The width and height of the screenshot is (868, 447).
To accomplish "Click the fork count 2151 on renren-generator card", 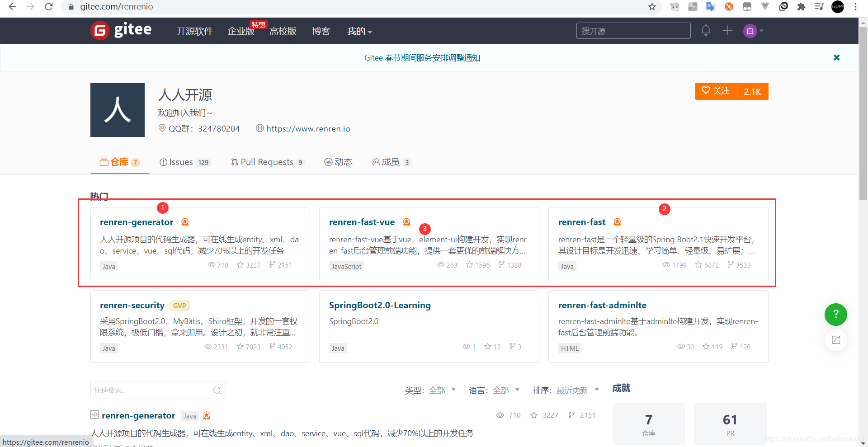I will [x=280, y=265].
